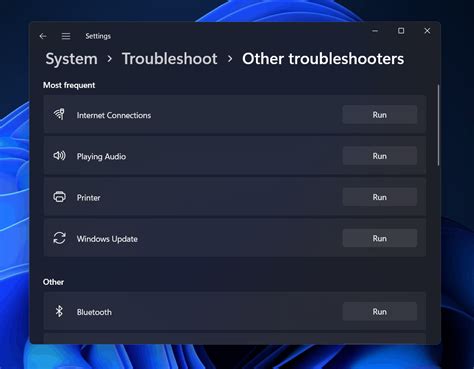The image size is (474, 369).
Task: Click the Bluetooth label
Action: (x=94, y=312)
